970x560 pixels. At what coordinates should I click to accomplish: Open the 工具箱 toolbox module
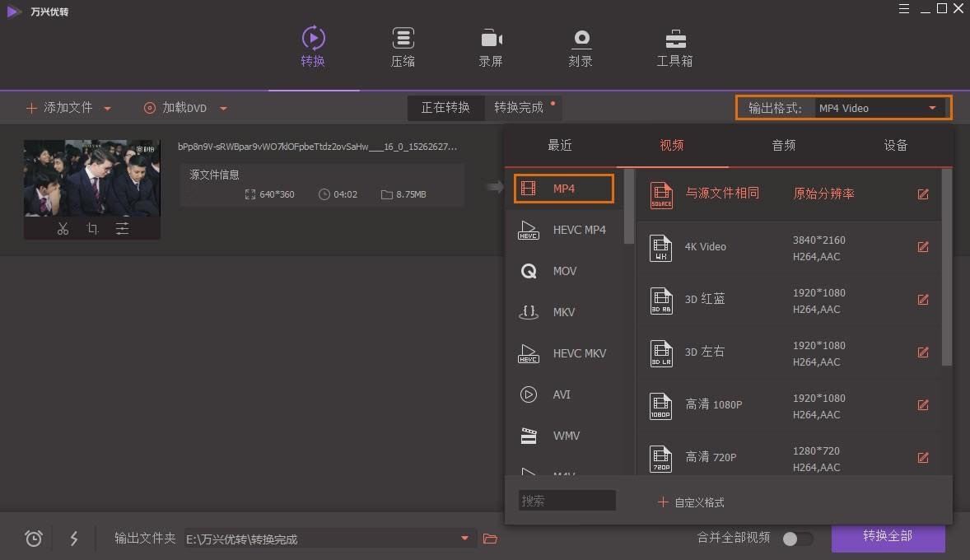coord(674,48)
